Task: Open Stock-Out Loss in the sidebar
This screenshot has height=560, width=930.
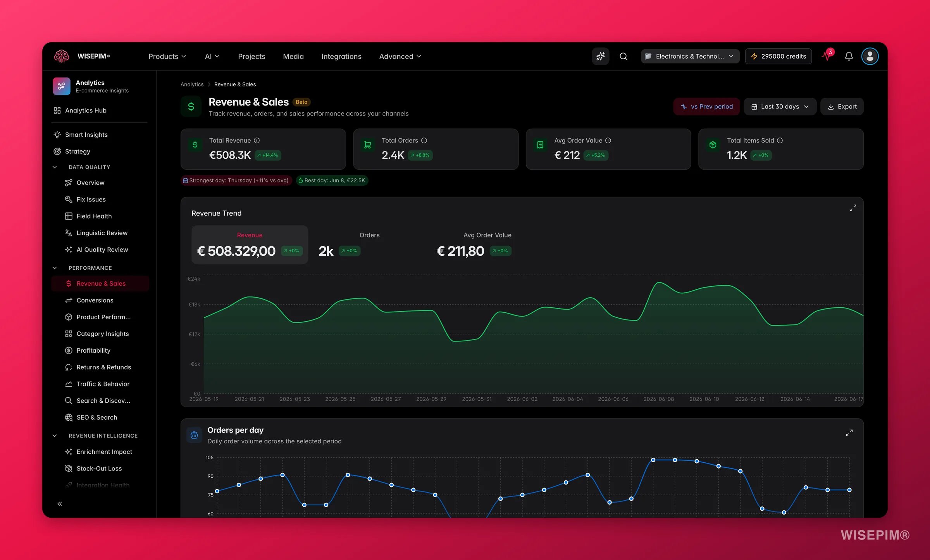Action: click(100, 468)
